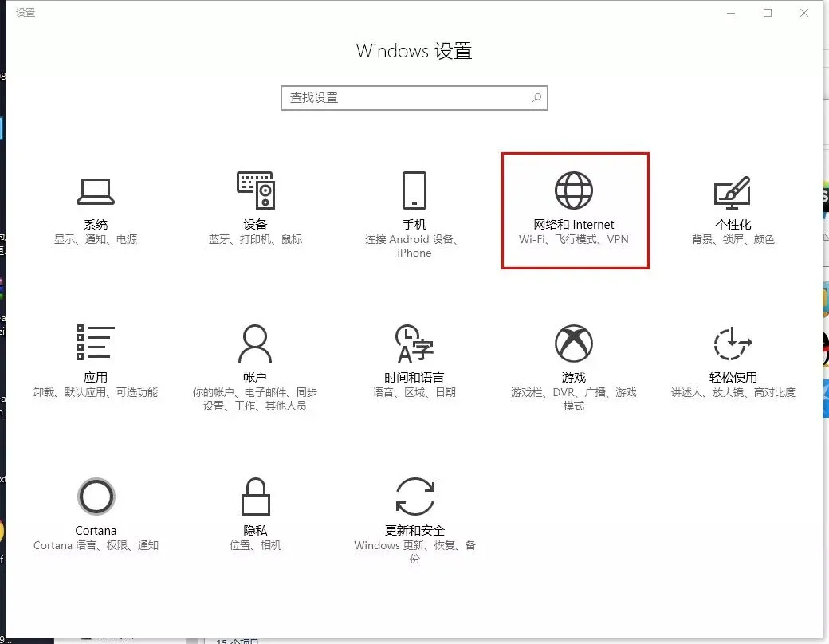Minimize the Windows 设置 window
The width and height of the screenshot is (829, 644).
point(730,13)
